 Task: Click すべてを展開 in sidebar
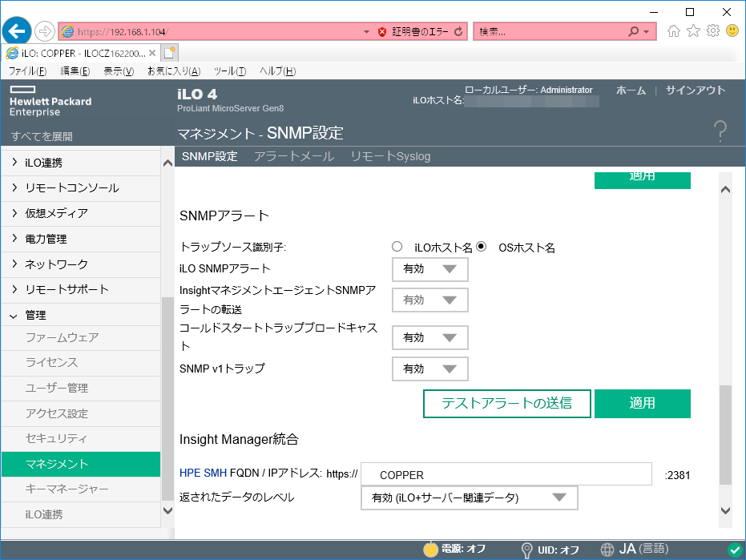click(x=42, y=136)
